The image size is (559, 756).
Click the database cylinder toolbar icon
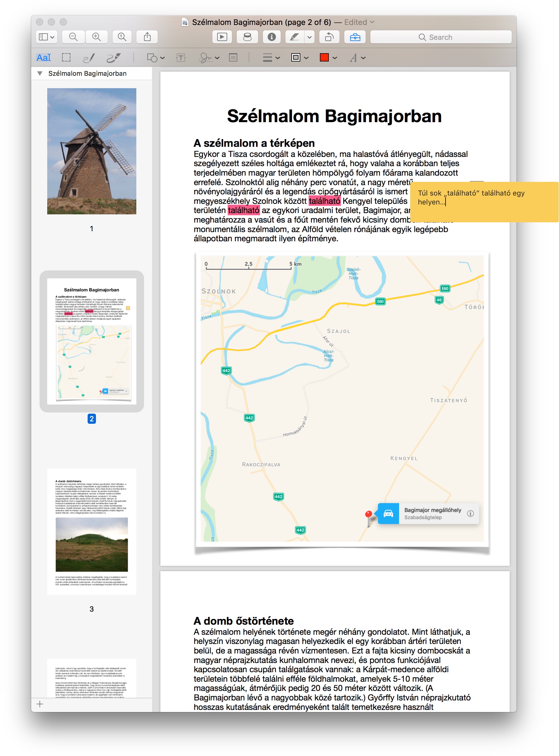pyautogui.click(x=247, y=37)
